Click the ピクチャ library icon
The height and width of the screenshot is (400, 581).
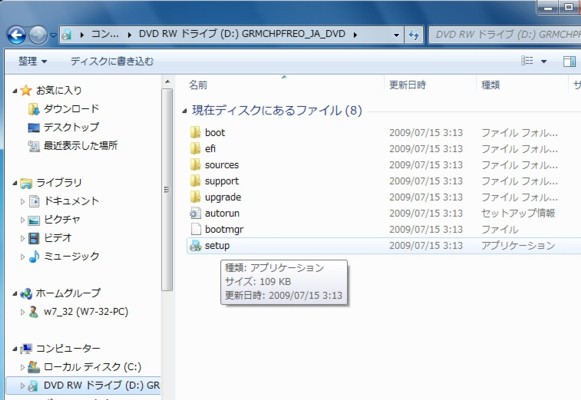point(34,220)
